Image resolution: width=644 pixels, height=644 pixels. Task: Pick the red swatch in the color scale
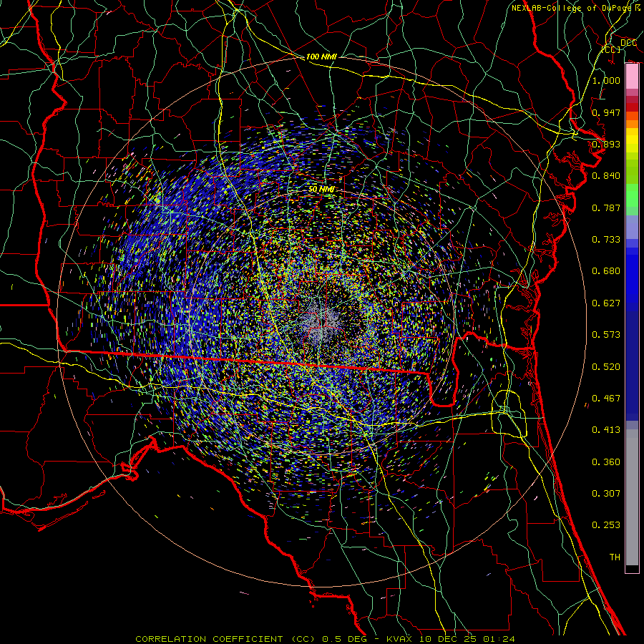pos(632,107)
